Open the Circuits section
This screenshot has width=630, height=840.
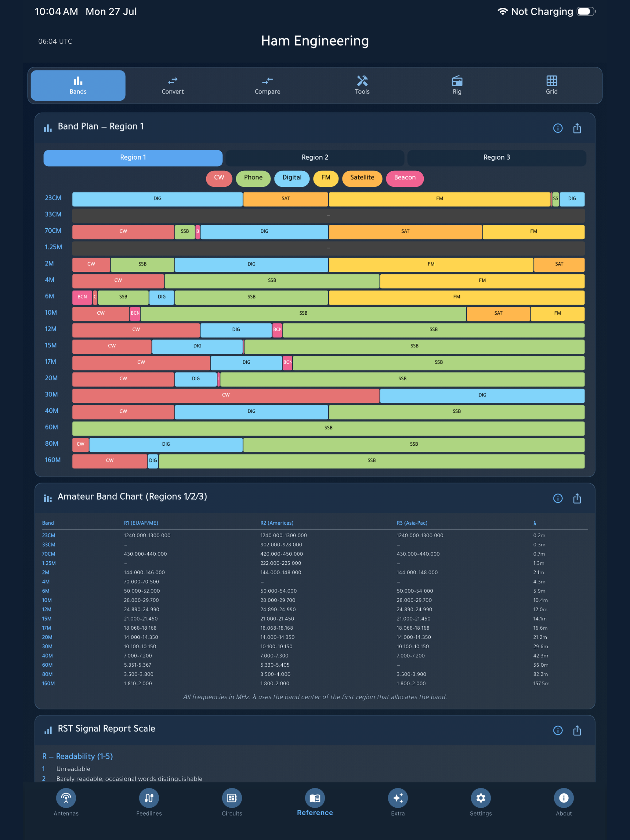click(x=232, y=802)
